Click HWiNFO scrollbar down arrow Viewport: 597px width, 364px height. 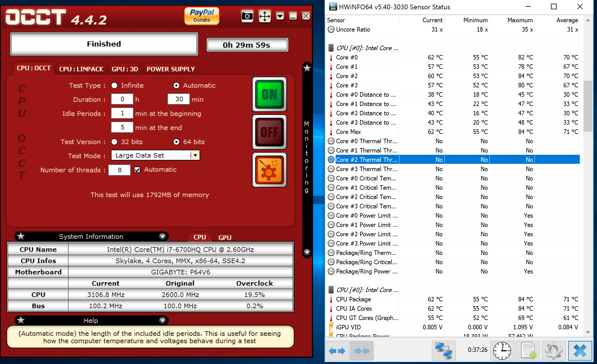(x=588, y=332)
